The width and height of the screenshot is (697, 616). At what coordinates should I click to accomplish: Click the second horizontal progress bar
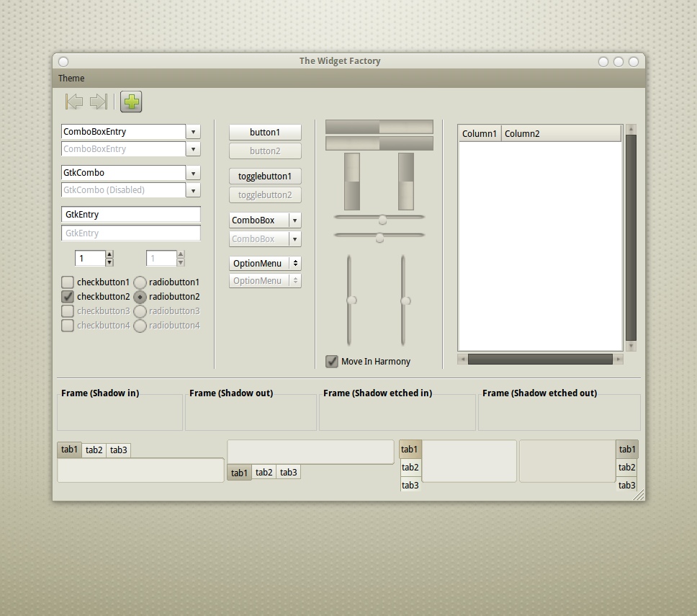pos(379,143)
